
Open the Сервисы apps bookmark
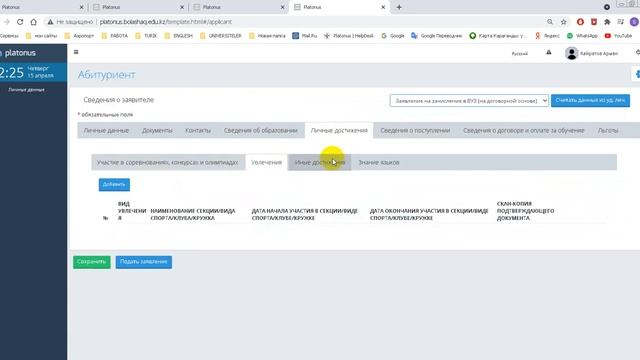9,36
